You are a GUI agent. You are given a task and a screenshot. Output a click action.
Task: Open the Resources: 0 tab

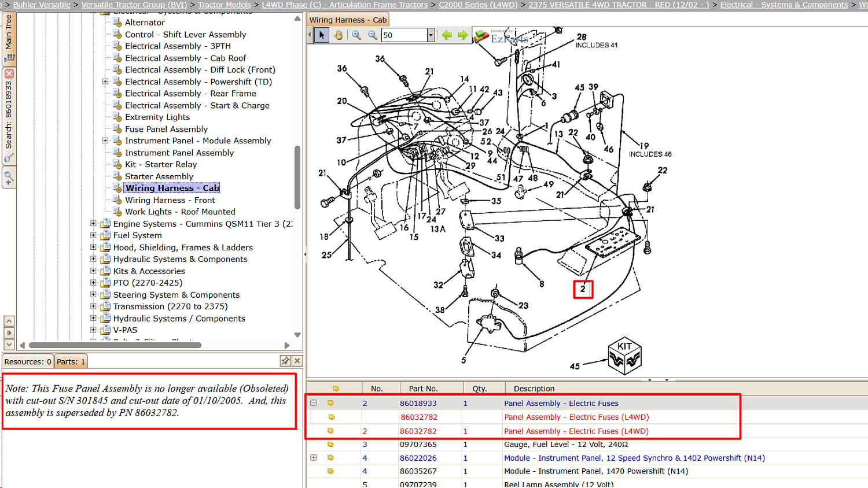[28, 362]
